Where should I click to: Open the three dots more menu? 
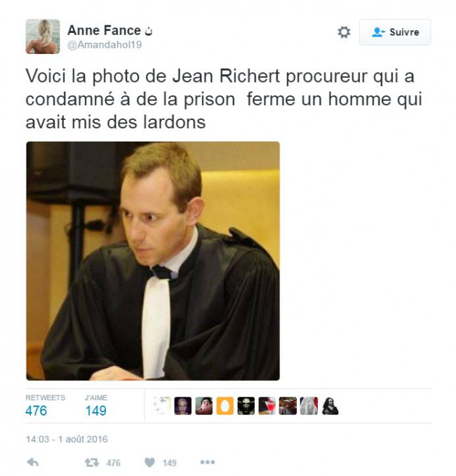(x=208, y=462)
